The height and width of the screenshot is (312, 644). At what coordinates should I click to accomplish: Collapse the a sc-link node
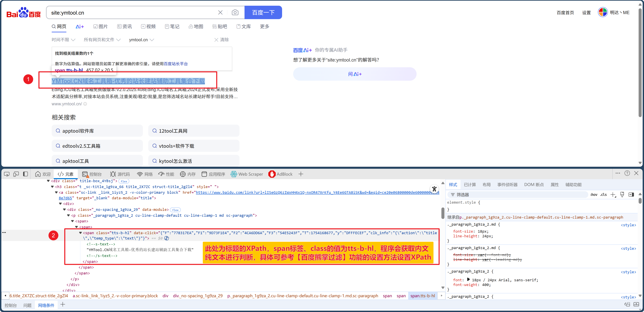(56, 192)
